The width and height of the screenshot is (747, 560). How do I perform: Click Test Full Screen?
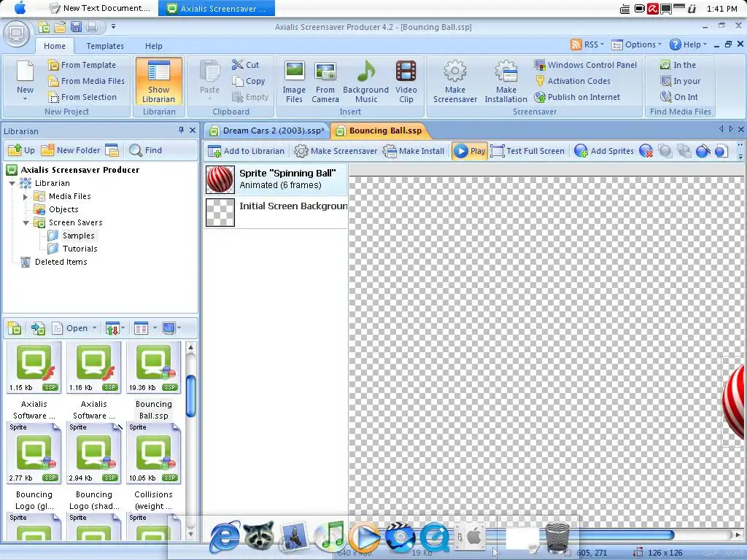point(528,151)
